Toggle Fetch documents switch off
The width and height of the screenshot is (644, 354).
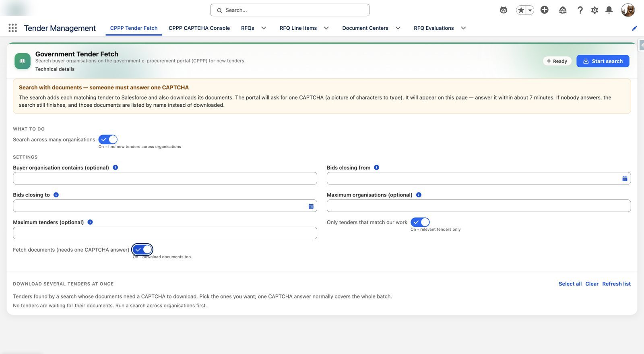[142, 250]
